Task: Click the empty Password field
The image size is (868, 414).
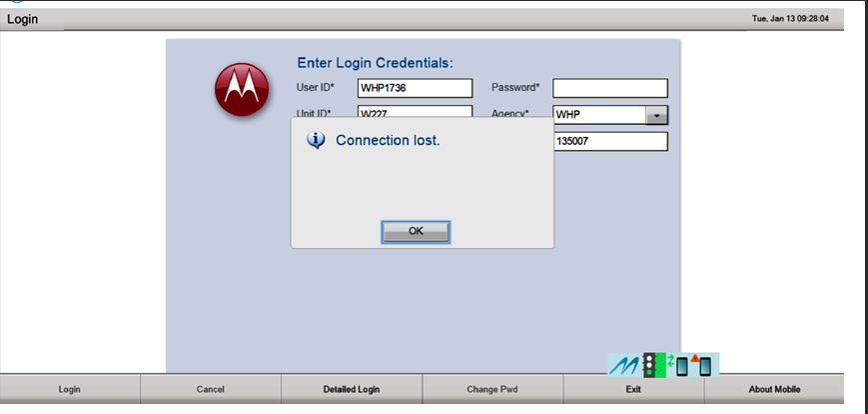Action: (x=610, y=88)
